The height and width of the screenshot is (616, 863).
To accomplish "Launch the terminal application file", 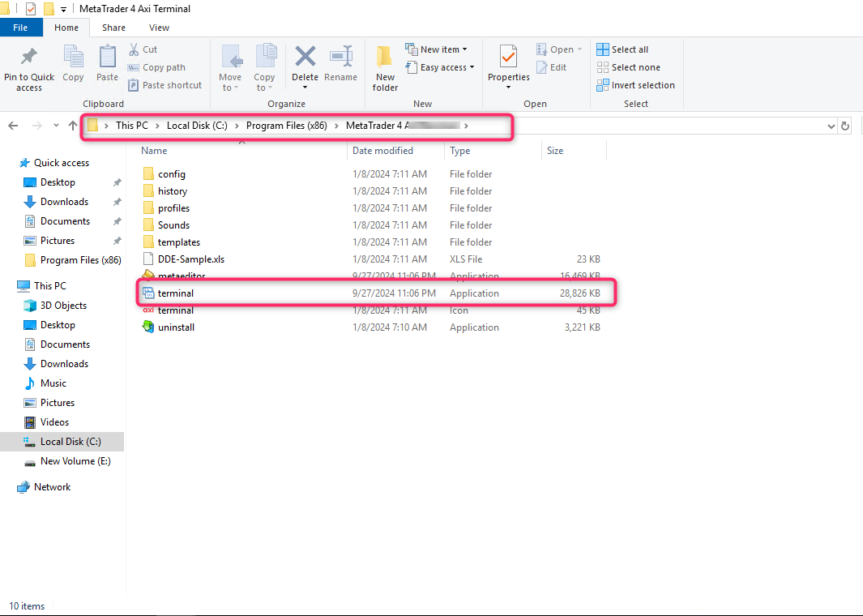I will (x=176, y=293).
